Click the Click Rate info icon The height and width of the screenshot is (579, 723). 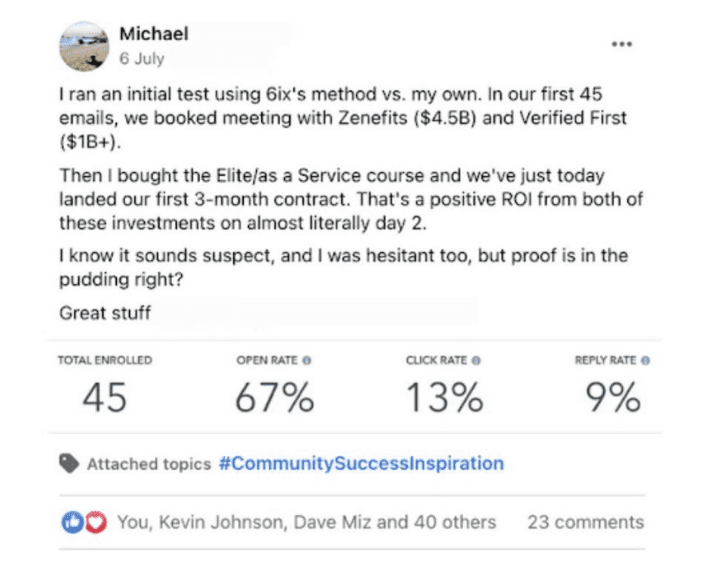click(x=476, y=360)
